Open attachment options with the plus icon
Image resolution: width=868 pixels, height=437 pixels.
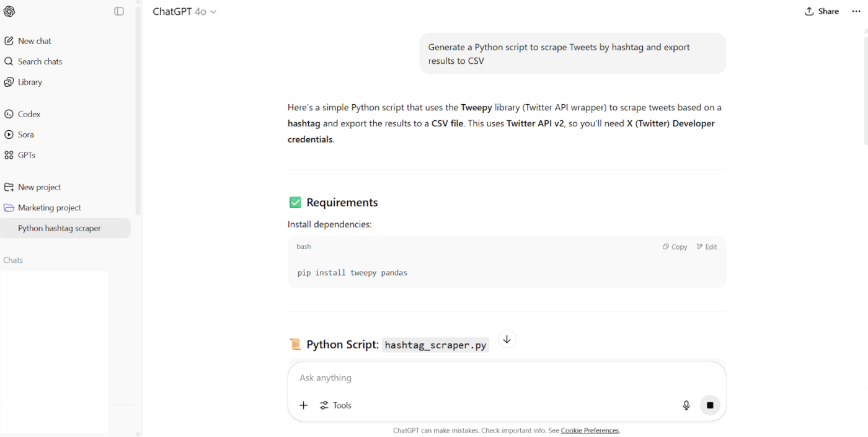303,405
